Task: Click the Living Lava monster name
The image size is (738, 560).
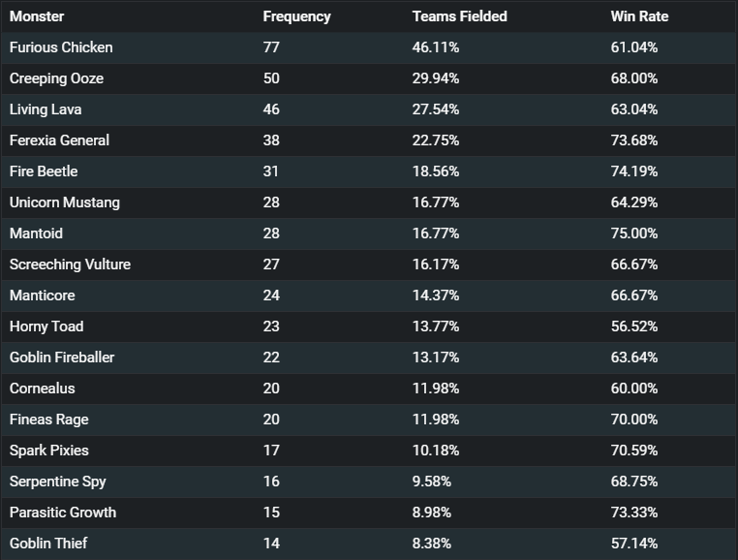Action: coord(46,109)
